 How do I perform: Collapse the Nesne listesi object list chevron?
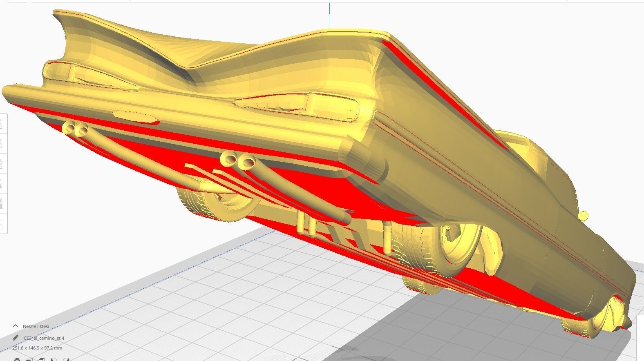point(16,326)
